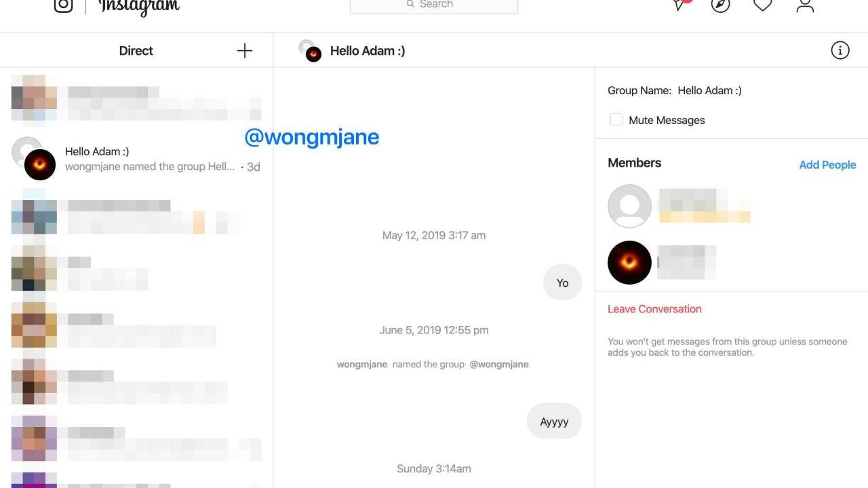Click the Hello Adam :) header title
The height and width of the screenshot is (488, 868).
tap(368, 51)
